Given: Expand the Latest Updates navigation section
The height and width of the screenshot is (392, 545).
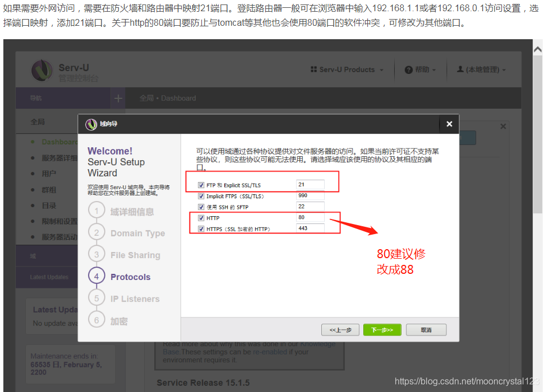Looking at the screenshot, I should click(x=47, y=277).
